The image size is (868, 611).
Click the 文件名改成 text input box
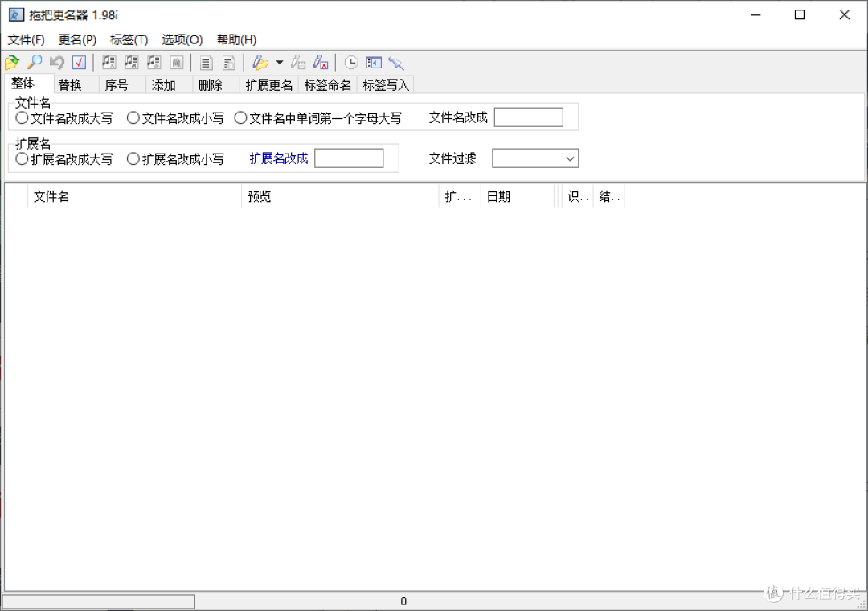(x=529, y=117)
